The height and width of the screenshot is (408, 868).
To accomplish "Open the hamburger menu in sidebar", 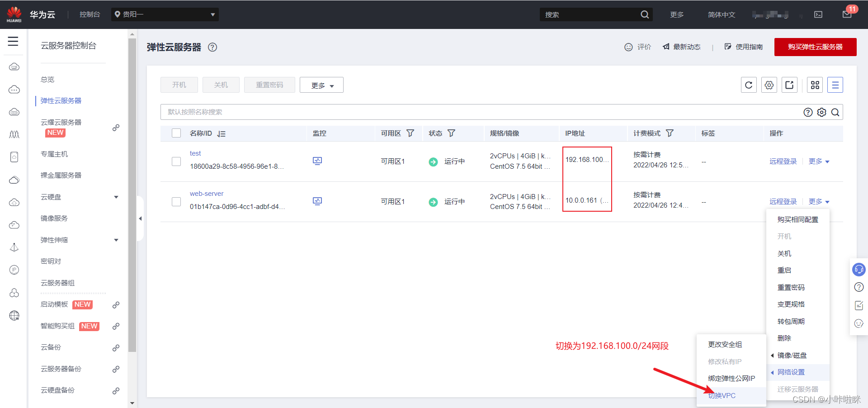I will [13, 42].
